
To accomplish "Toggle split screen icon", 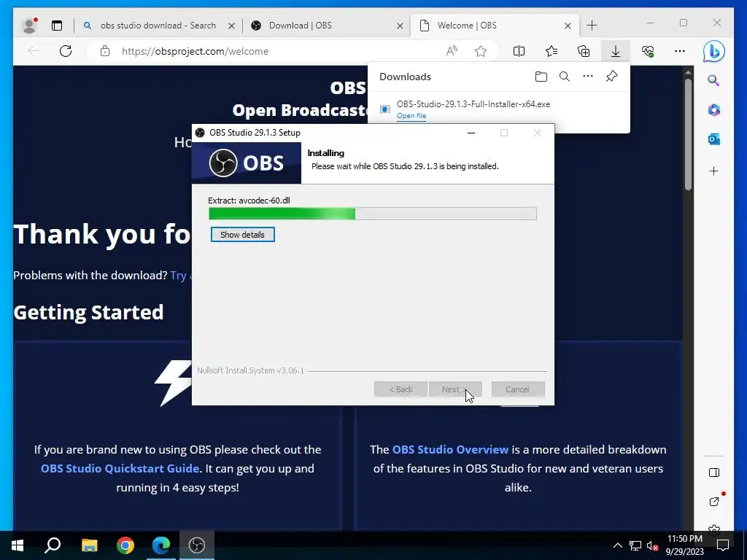I will pyautogui.click(x=519, y=51).
